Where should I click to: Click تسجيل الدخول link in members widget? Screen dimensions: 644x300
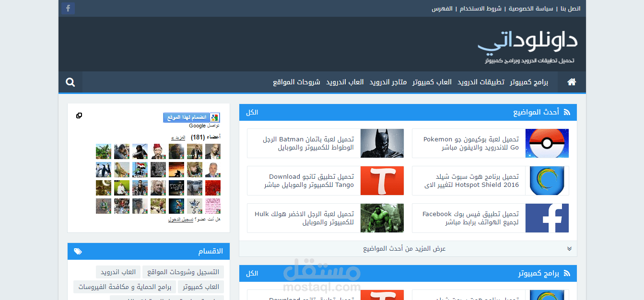(x=181, y=219)
